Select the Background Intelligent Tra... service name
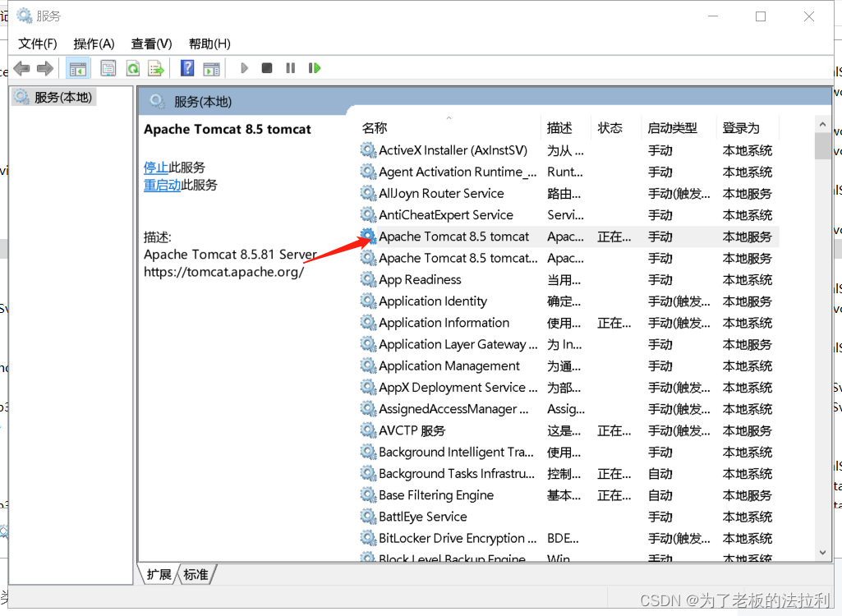842x616 pixels. click(x=457, y=452)
